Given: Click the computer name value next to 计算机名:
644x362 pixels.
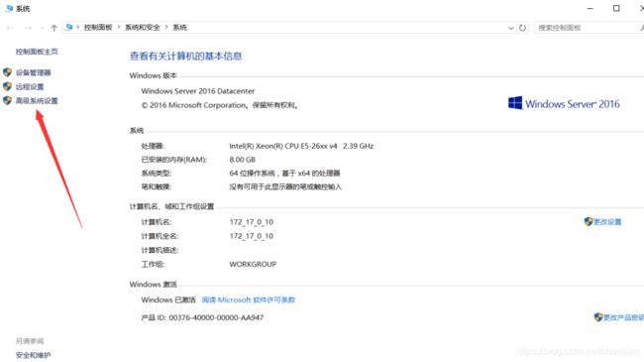Looking at the screenshot, I should point(252,222).
